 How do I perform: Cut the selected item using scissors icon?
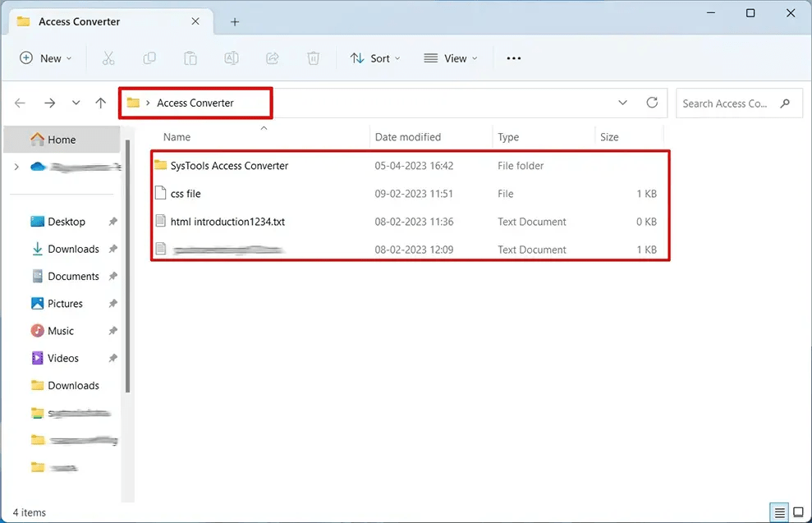[108, 57]
